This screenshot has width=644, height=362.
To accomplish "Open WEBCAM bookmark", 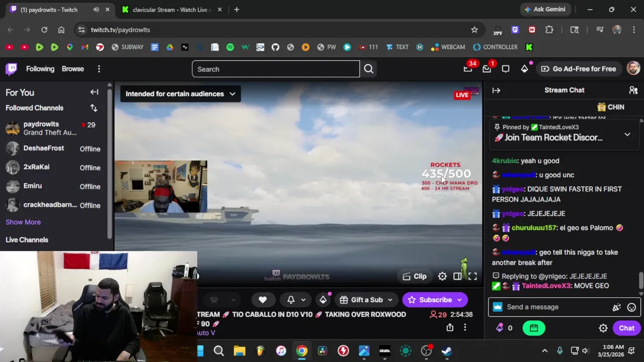I will point(448,47).
